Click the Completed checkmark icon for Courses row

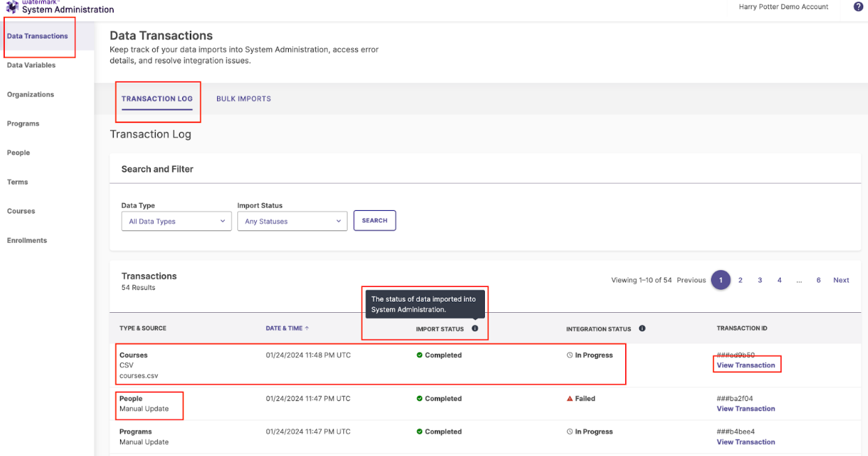pos(419,355)
